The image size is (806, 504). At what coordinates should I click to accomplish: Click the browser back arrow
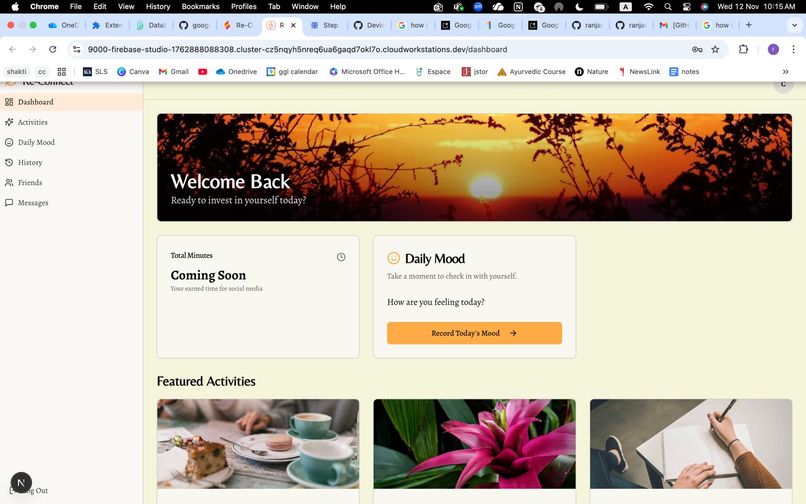[12, 49]
